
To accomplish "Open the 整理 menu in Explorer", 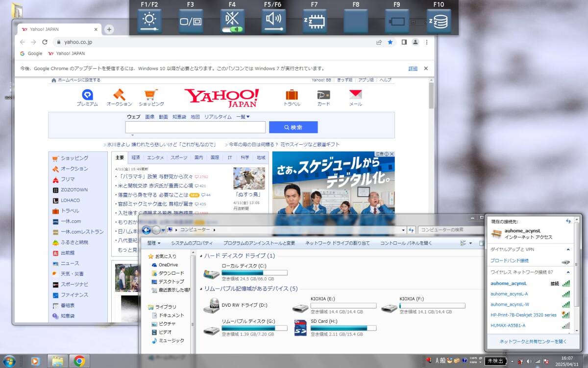I will tap(154, 243).
